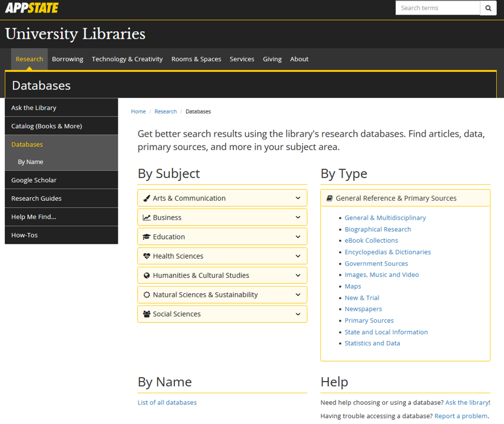504x424 pixels.
Task: Click the people icon beside Social Sciences
Action: coord(147,314)
